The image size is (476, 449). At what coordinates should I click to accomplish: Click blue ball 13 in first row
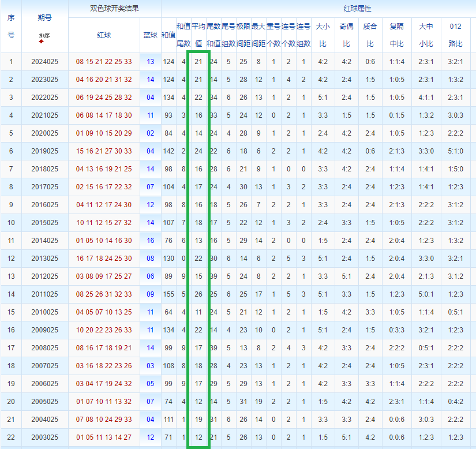[151, 62]
